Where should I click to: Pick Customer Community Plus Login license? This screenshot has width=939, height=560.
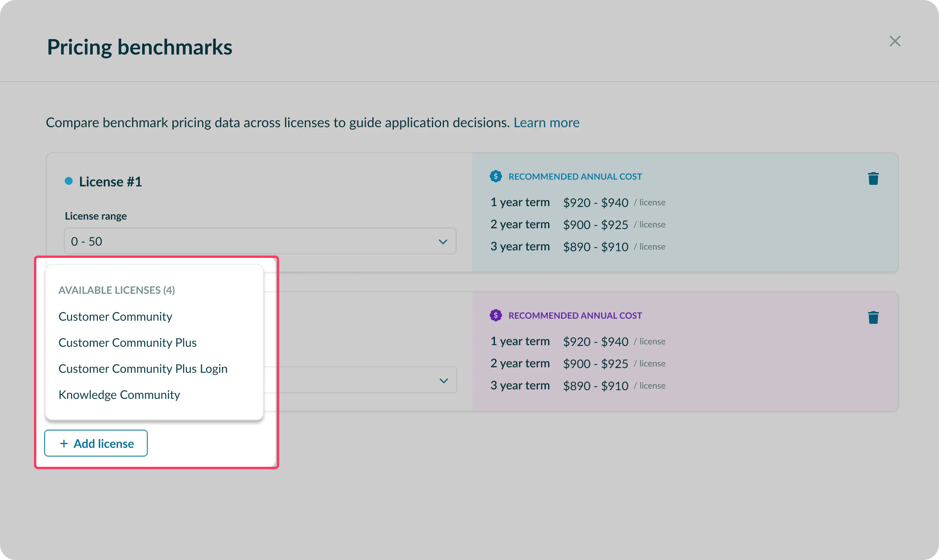(x=143, y=368)
